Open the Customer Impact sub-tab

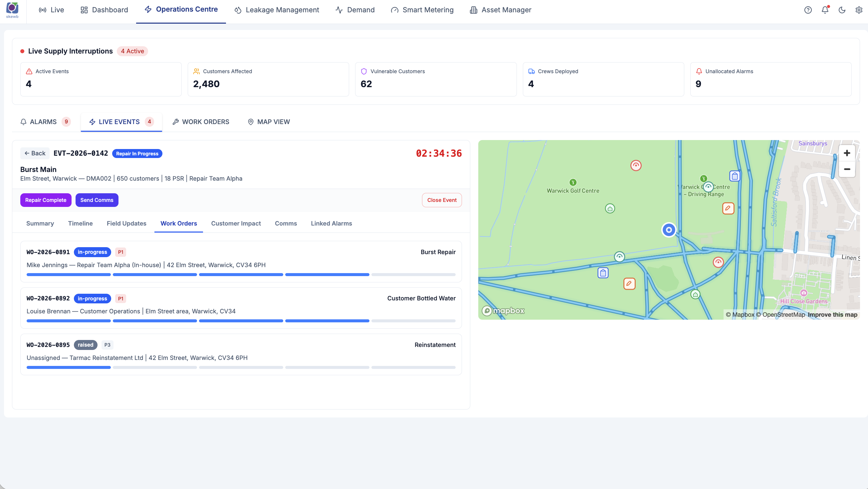pyautogui.click(x=236, y=224)
